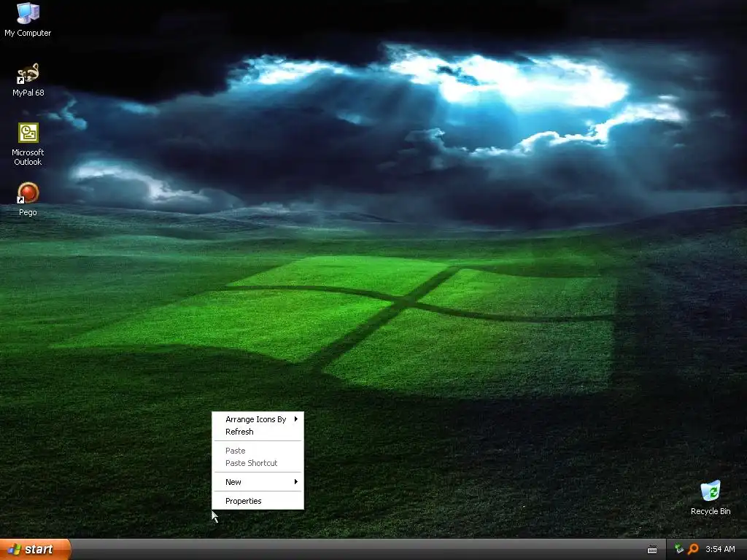Click the Pego label text
The height and width of the screenshot is (560, 747).
pyautogui.click(x=28, y=212)
